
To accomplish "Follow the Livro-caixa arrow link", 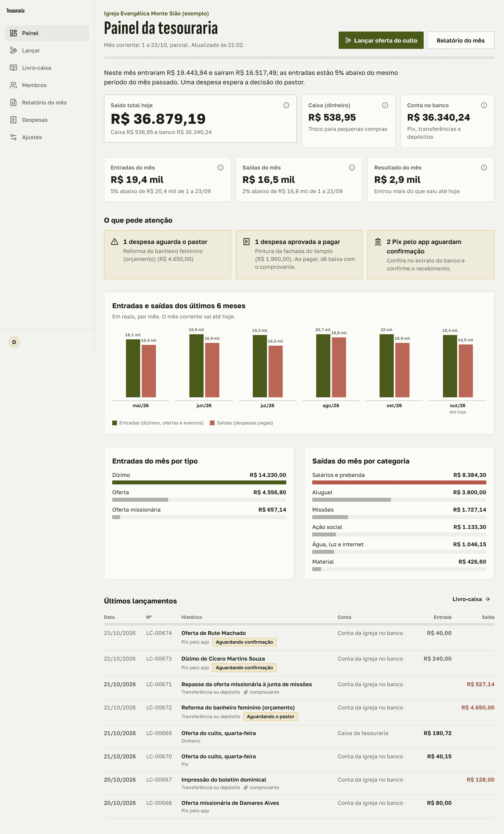I will pos(471,599).
